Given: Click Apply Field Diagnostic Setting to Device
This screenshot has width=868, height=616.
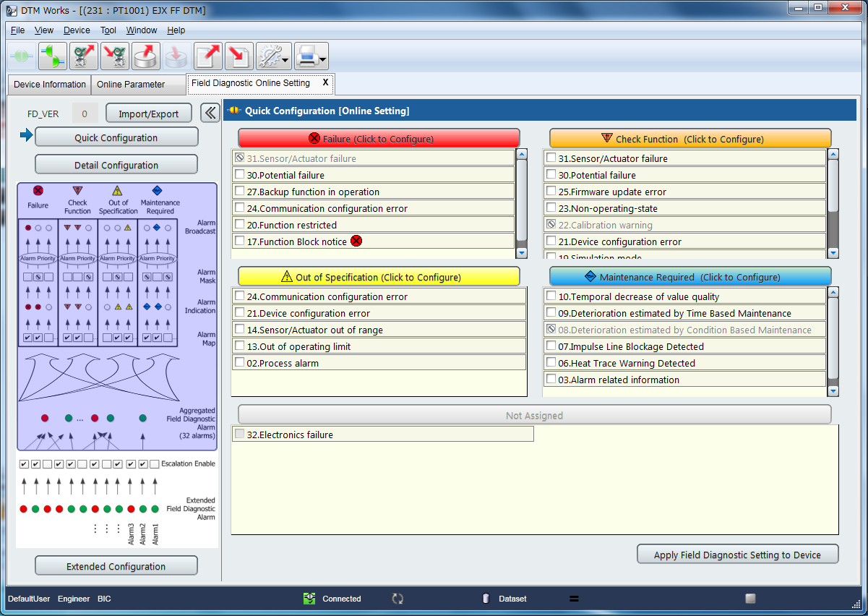Looking at the screenshot, I should [737, 555].
